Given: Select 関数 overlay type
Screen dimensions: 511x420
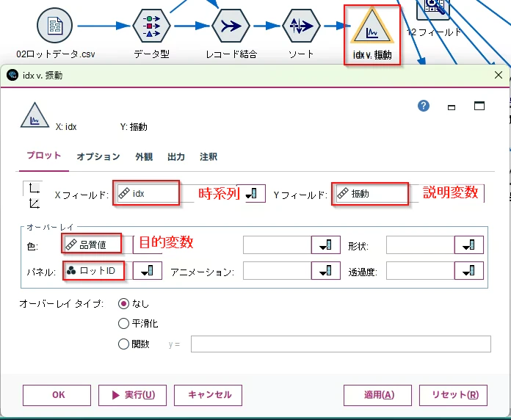Looking at the screenshot, I should [x=123, y=344].
